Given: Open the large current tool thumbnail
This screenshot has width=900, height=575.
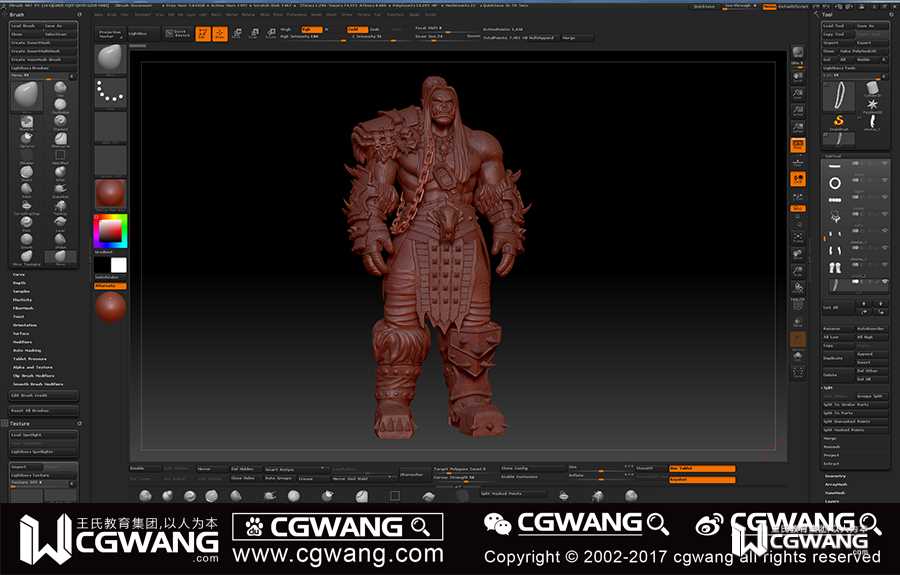Looking at the screenshot, I should pos(839,95).
